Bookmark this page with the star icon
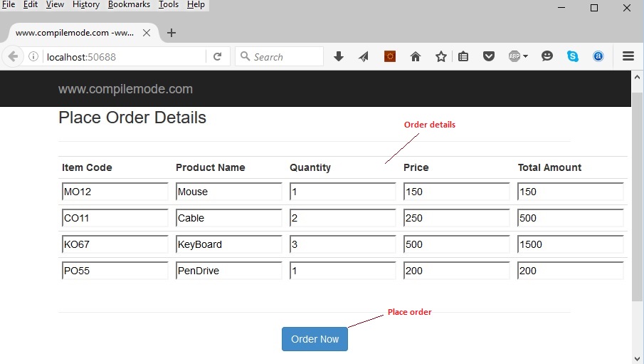644x364 pixels. click(x=441, y=56)
